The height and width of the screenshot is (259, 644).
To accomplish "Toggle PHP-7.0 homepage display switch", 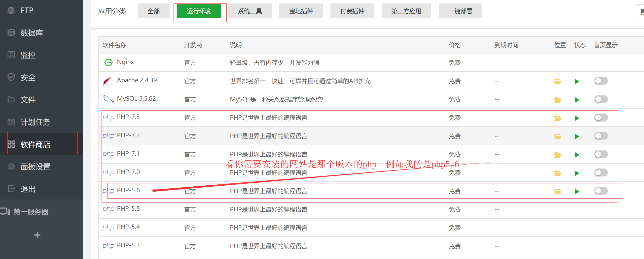I will pos(601,173).
